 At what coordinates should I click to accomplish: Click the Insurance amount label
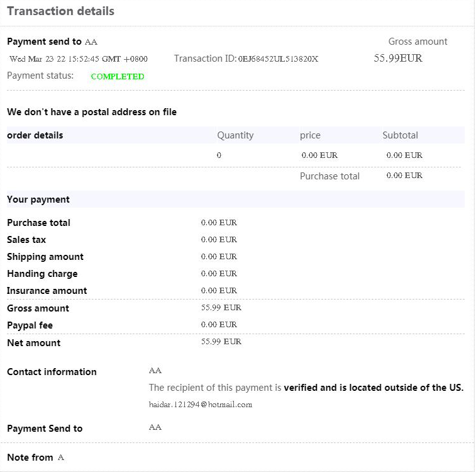coord(47,291)
